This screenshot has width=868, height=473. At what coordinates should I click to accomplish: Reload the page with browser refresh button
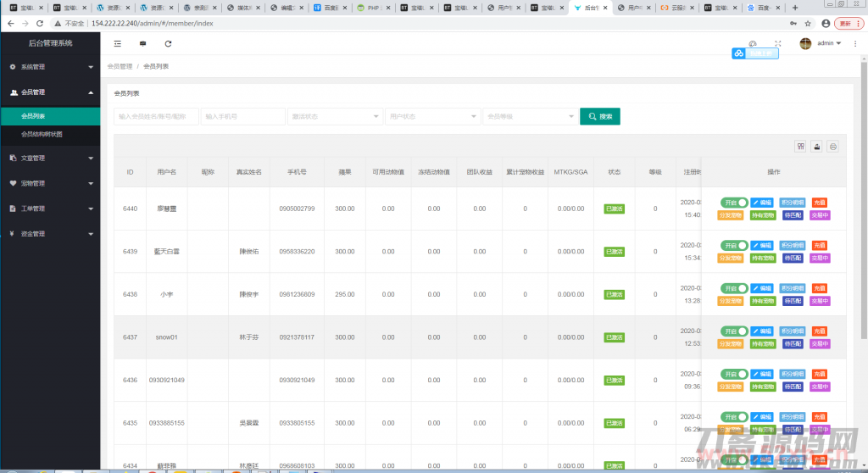(x=39, y=23)
